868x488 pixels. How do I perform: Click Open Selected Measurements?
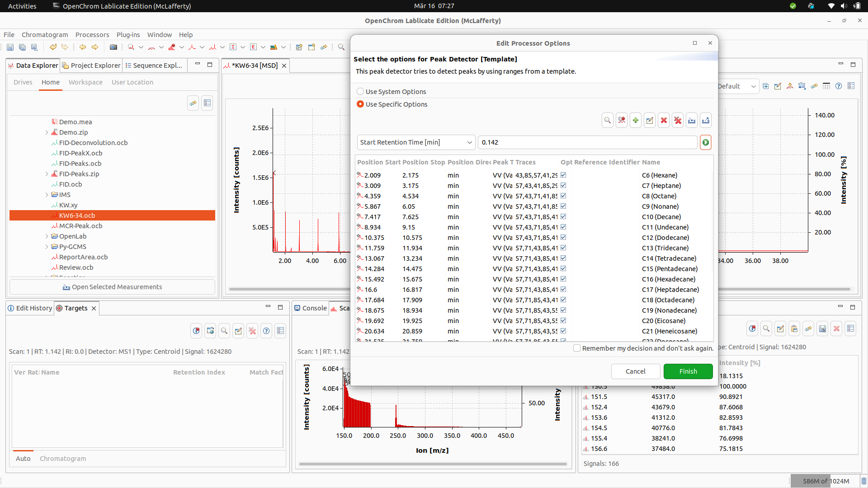pyautogui.click(x=112, y=286)
